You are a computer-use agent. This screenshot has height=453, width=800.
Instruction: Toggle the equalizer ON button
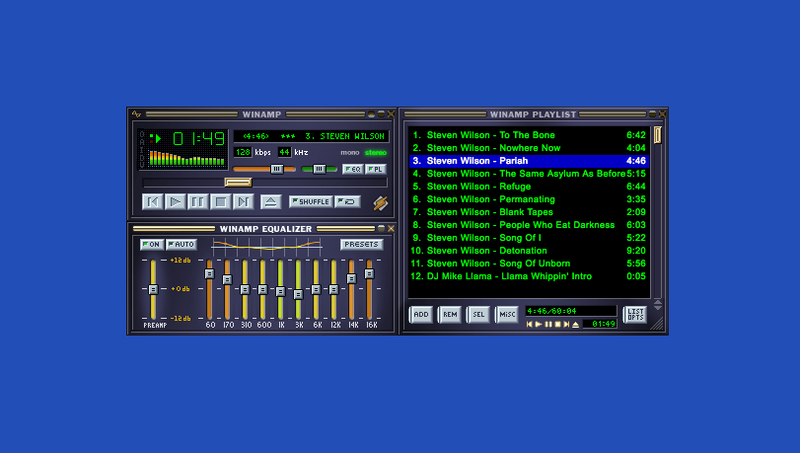152,245
